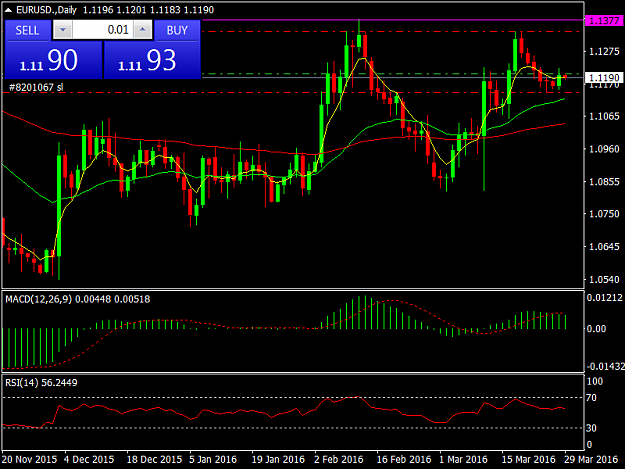Click the 1.0960 price scale value
625x469 pixels.
pos(604,149)
